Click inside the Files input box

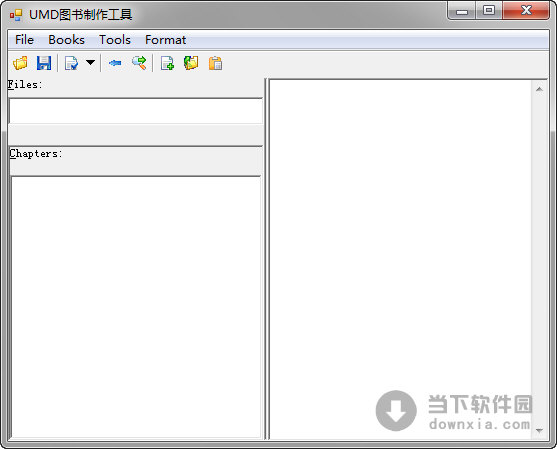click(x=136, y=111)
